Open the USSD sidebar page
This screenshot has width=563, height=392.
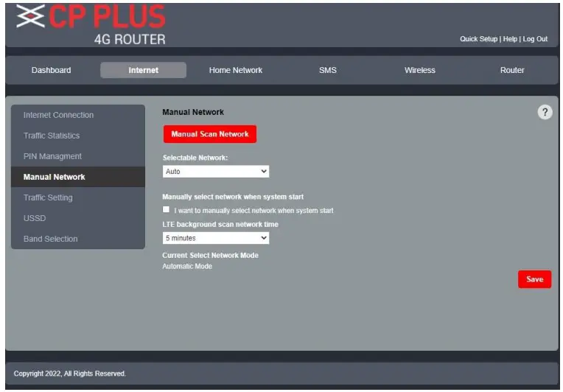click(78, 218)
